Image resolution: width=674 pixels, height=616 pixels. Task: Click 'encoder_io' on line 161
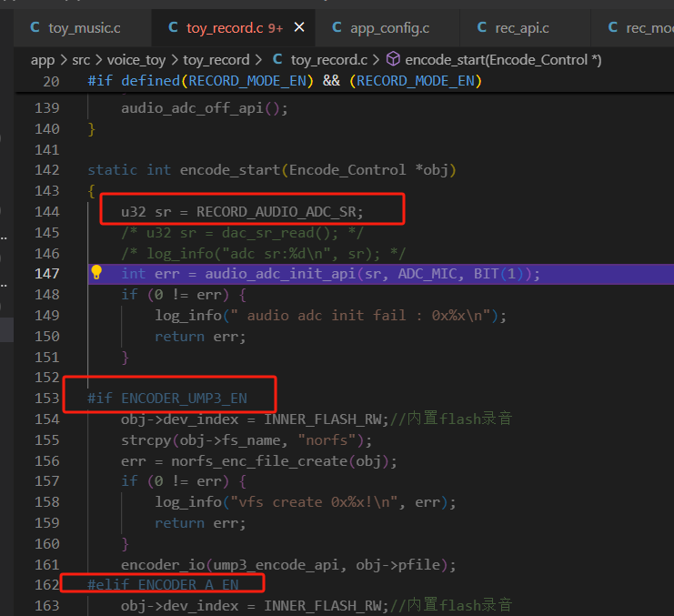[x=163, y=565]
